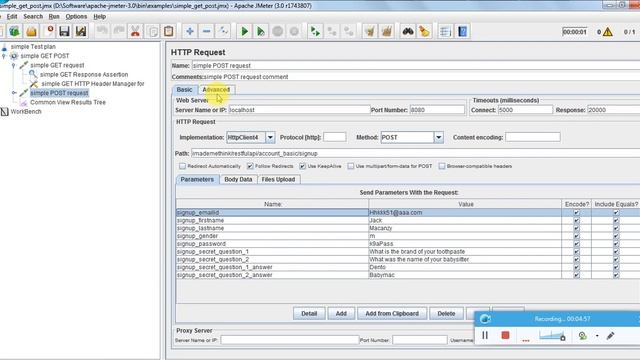Click the Paste clipboard icon
Image resolution: width=640 pixels, height=360 pixels.
point(169,31)
